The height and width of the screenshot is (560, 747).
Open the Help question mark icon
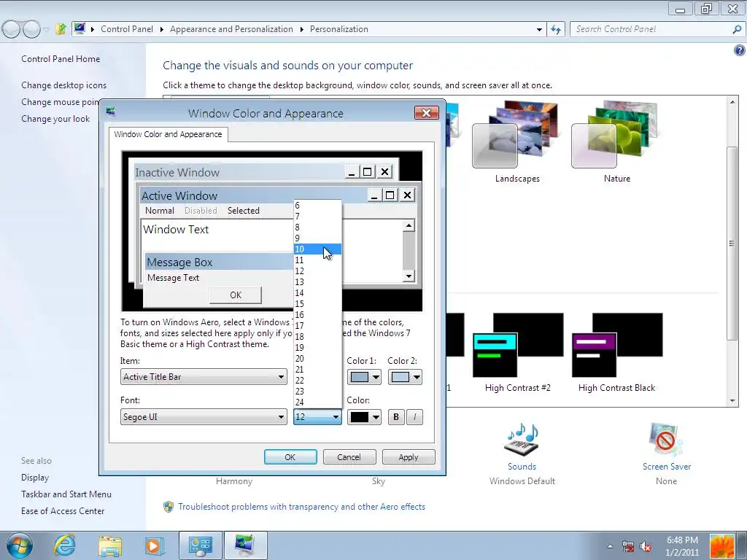coord(740,50)
